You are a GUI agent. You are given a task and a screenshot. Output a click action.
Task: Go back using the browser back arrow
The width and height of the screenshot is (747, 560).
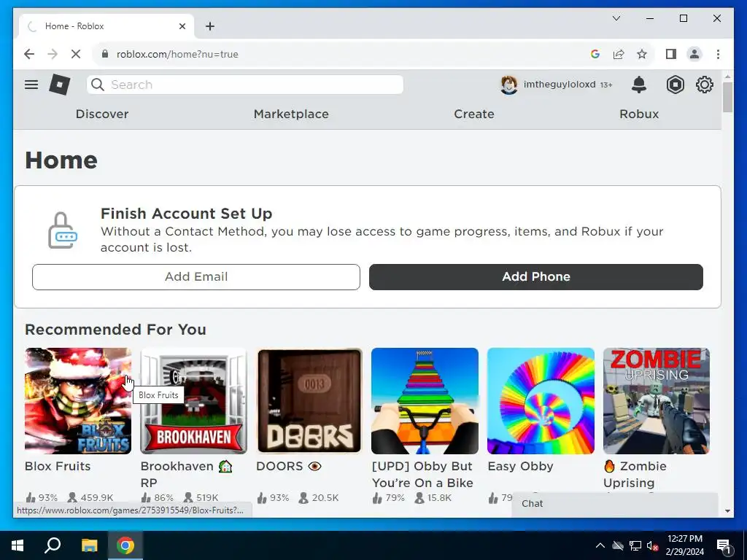point(29,54)
